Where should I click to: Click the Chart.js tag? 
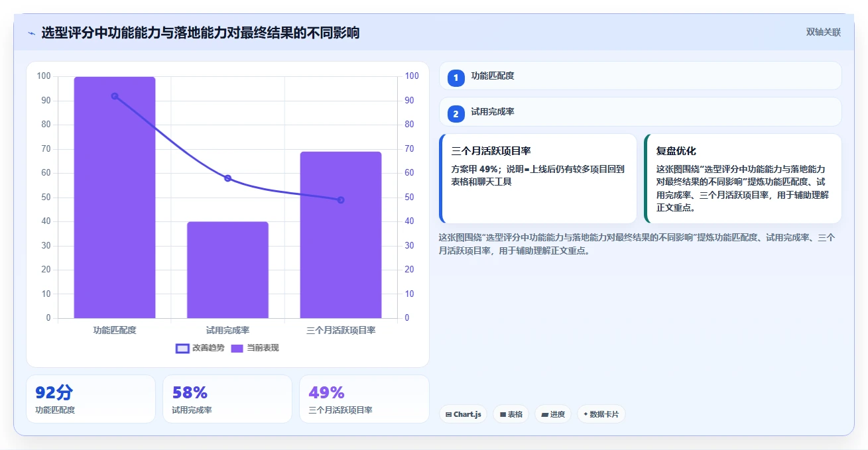point(463,414)
